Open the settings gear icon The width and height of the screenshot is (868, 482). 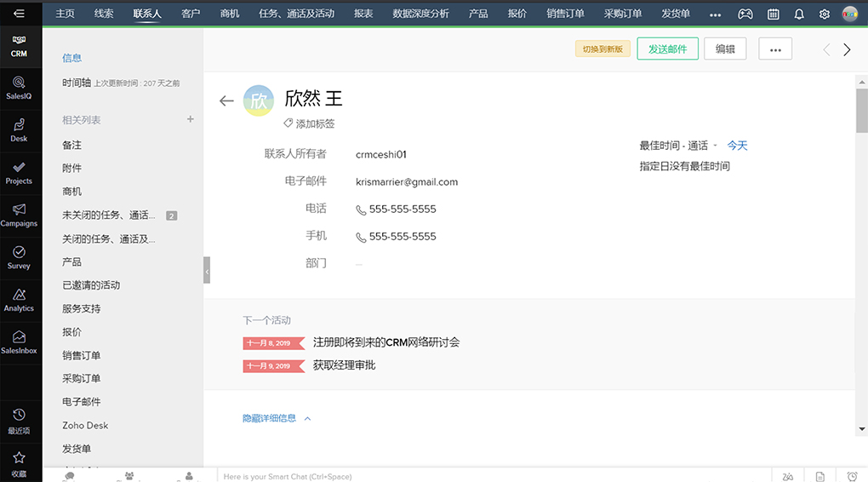click(x=825, y=14)
